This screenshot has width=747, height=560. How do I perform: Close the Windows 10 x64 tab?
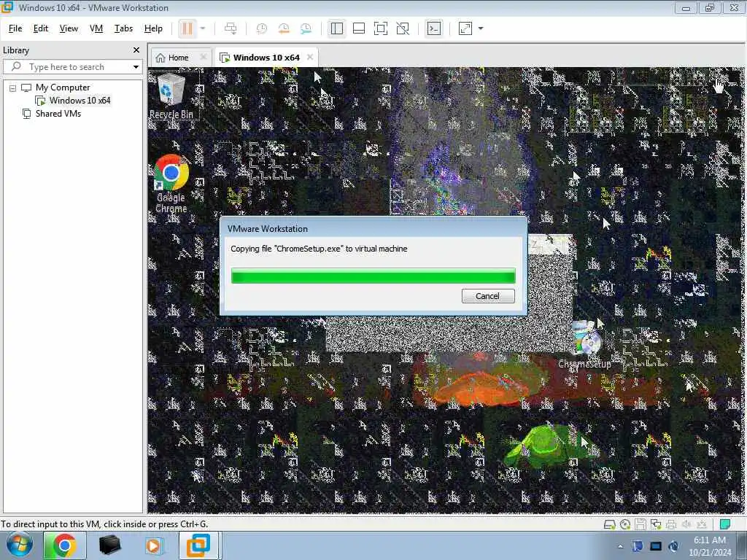click(x=310, y=57)
